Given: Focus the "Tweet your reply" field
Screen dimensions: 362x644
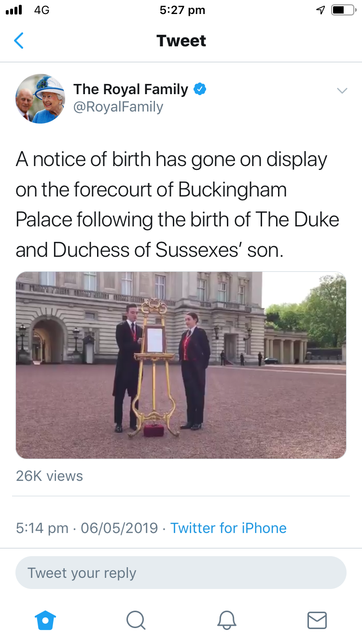Looking at the screenshot, I should click(181, 573).
